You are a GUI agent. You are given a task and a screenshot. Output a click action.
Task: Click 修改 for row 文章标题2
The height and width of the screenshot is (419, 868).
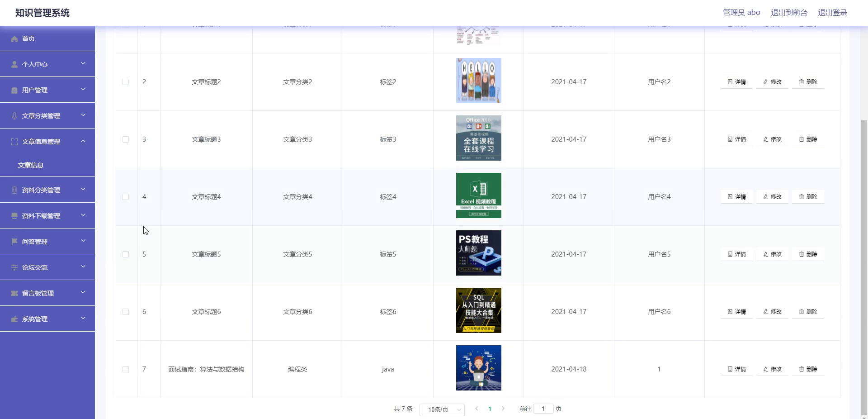(x=772, y=82)
